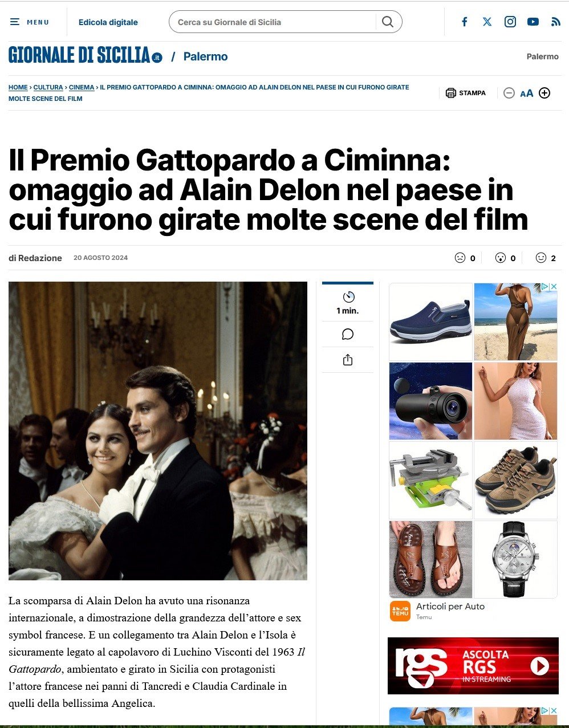The width and height of the screenshot is (569, 728).
Task: Open the X (Twitter) icon
Action: pos(487,22)
